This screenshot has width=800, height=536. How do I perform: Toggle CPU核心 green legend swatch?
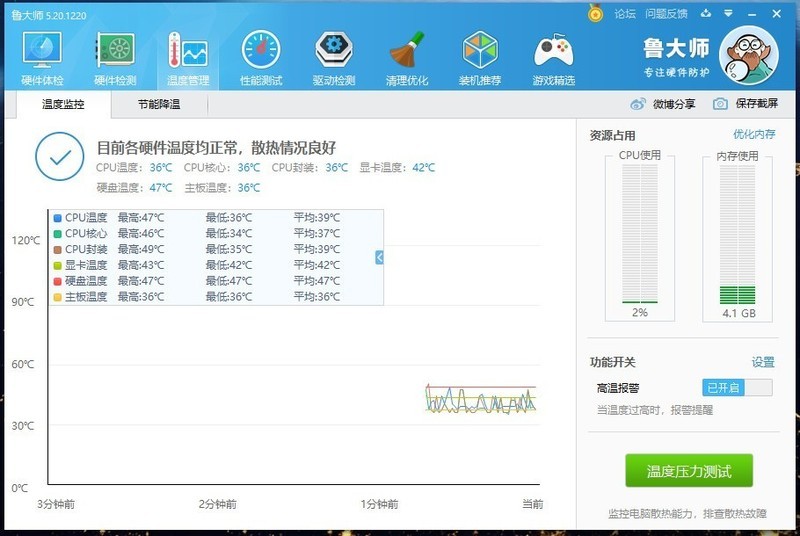click(58, 234)
